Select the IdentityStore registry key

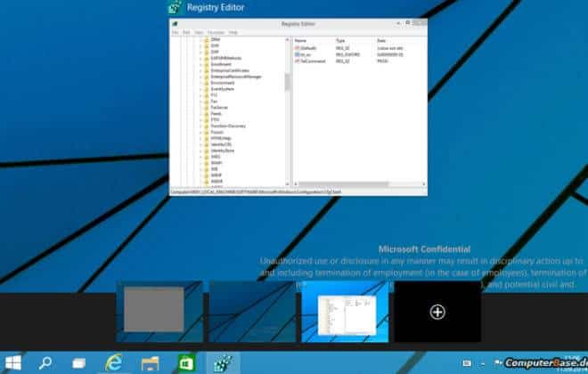tap(223, 150)
